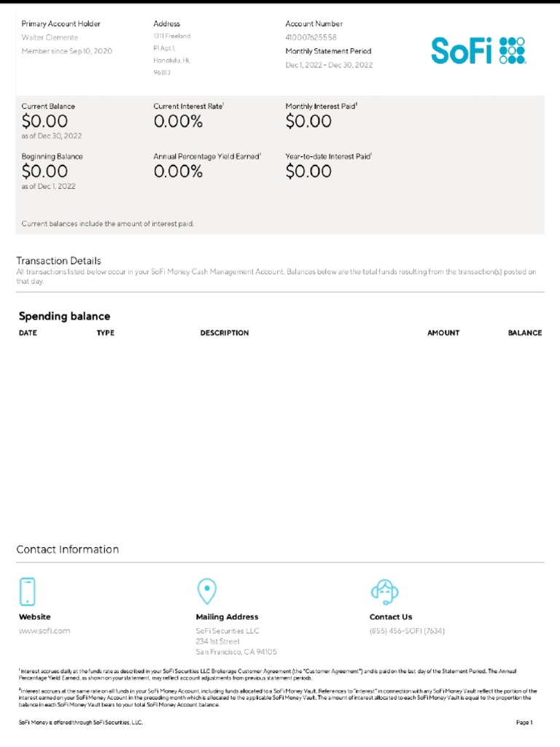Click the San Francisco, CA 94105 address line

pos(236,652)
